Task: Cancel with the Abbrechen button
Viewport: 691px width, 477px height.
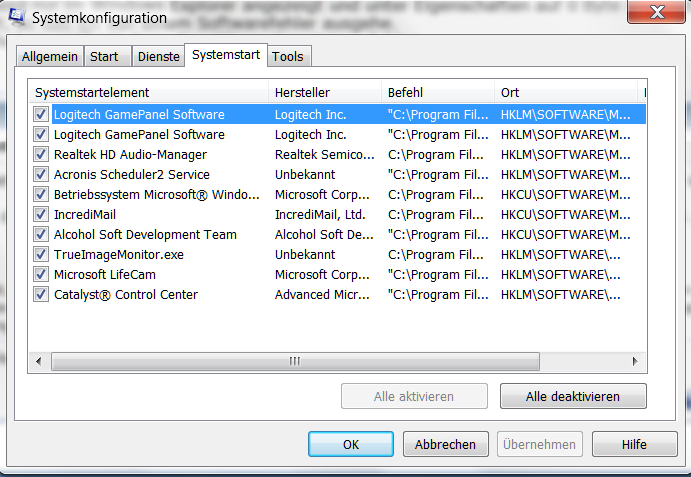Action: pos(446,444)
